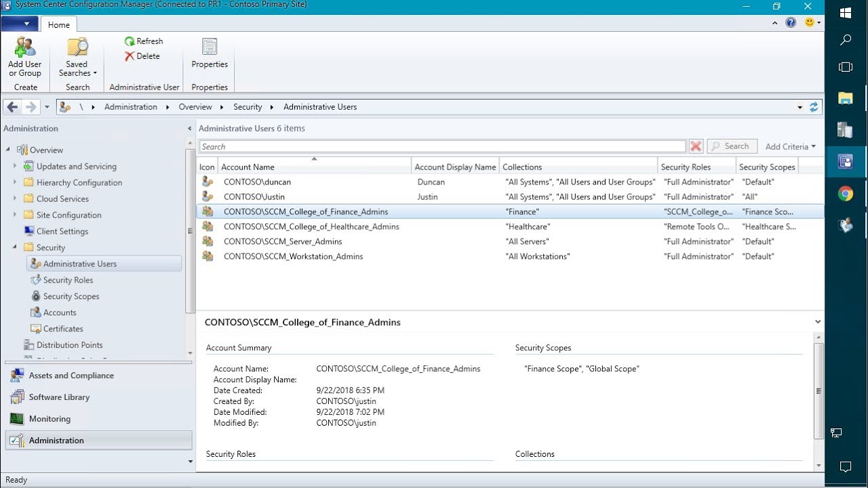This screenshot has width=868, height=488.
Task: Click Overview in the breadcrumb
Action: 195,107
